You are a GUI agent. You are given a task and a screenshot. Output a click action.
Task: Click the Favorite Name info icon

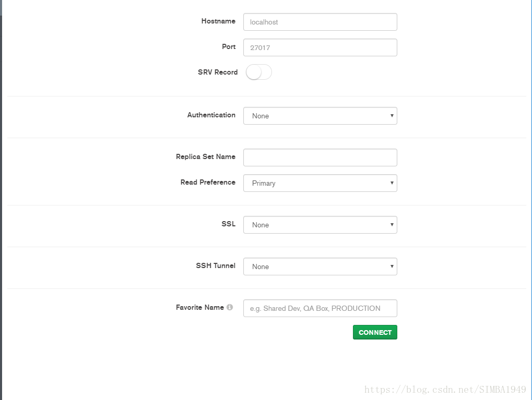[230, 307]
